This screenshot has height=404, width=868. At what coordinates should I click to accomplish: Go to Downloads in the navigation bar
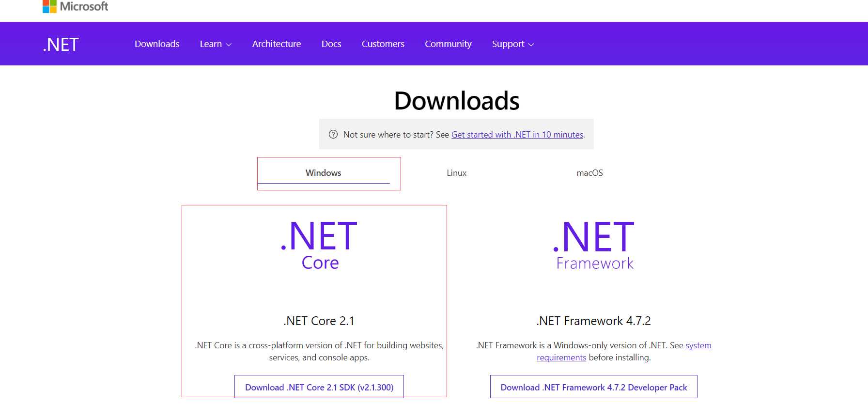pyautogui.click(x=157, y=44)
